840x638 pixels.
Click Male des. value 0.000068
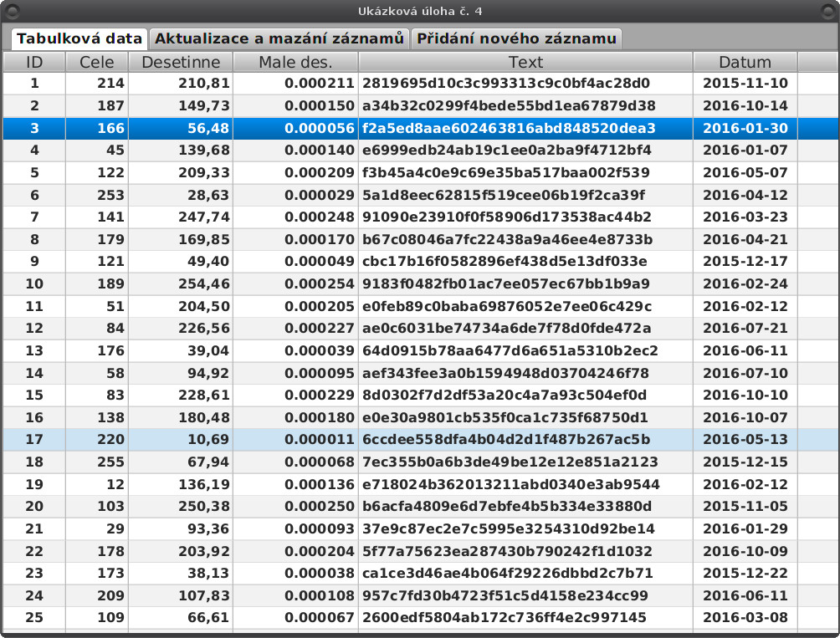tap(295, 462)
